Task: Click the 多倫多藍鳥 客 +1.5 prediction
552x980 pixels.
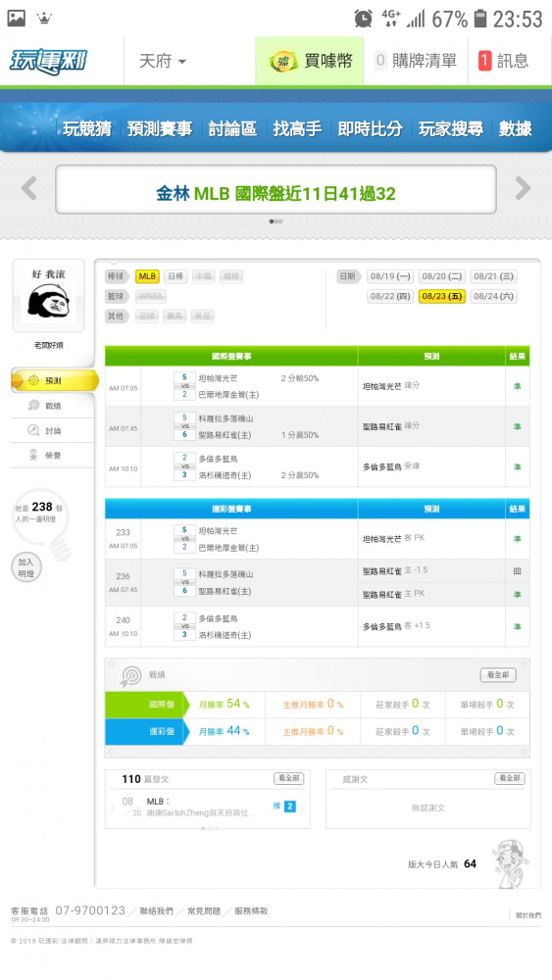Action: pos(396,625)
